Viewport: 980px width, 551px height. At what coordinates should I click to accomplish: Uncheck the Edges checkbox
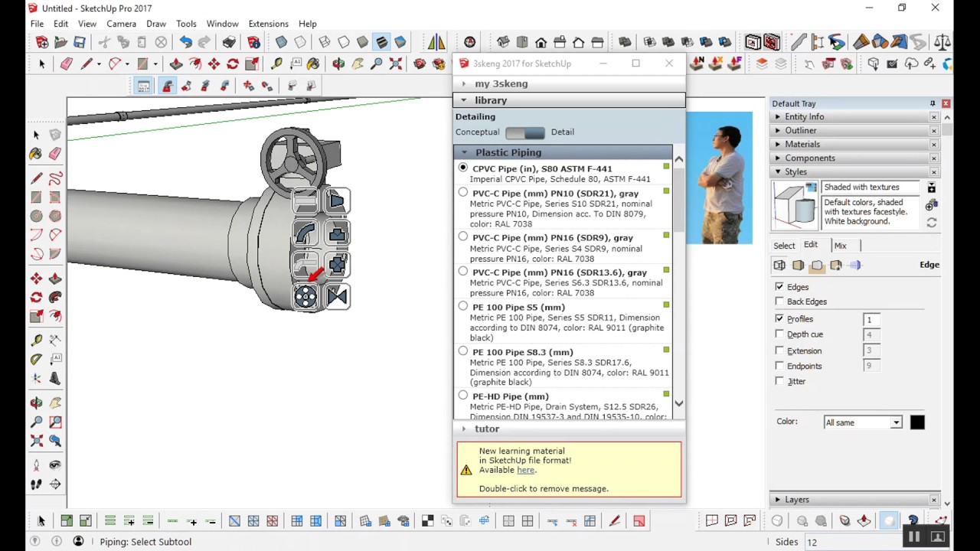click(x=779, y=287)
